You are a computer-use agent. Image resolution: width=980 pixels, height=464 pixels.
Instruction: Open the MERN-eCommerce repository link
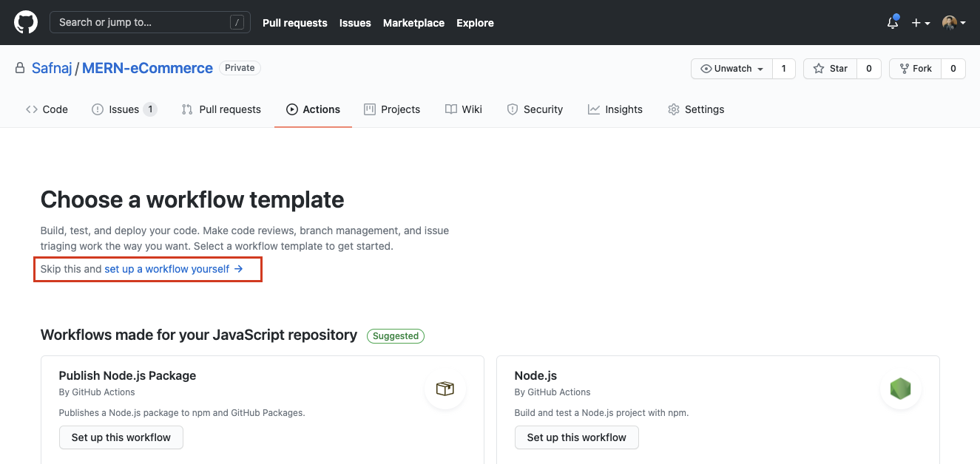pyautogui.click(x=147, y=68)
